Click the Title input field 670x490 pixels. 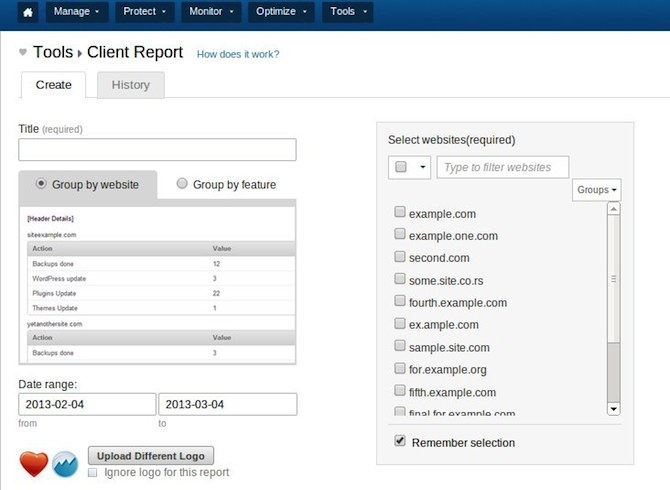(x=157, y=150)
